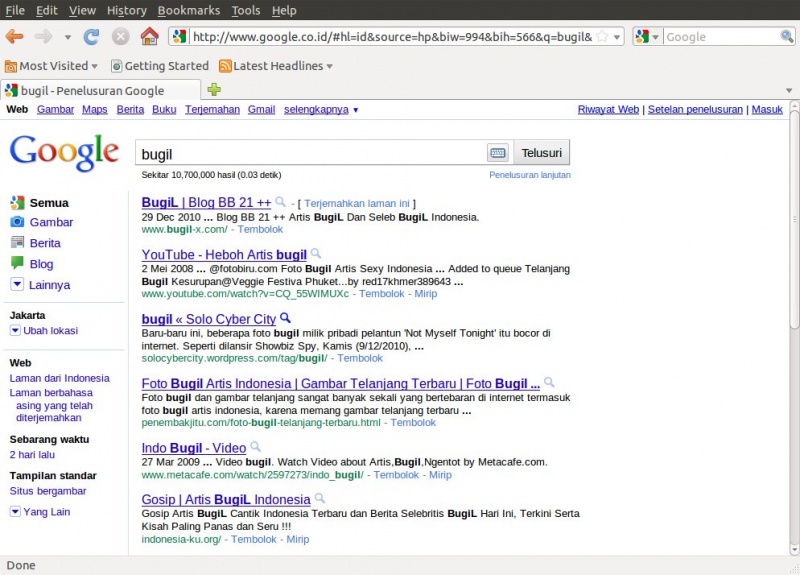
Task: Click the browser Back arrow button
Action: point(15,36)
